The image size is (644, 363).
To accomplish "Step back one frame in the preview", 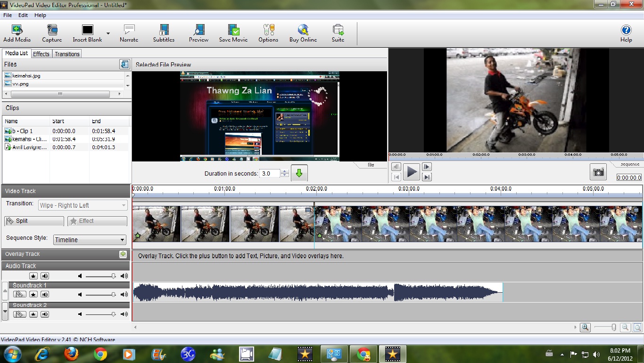I will (396, 167).
